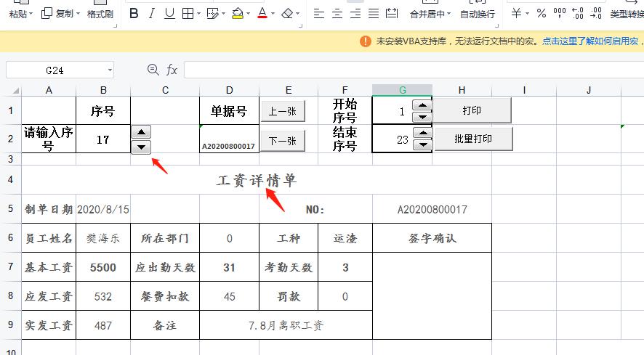Apply the red font color
Viewport: 644px width, 355px height.
click(x=262, y=14)
